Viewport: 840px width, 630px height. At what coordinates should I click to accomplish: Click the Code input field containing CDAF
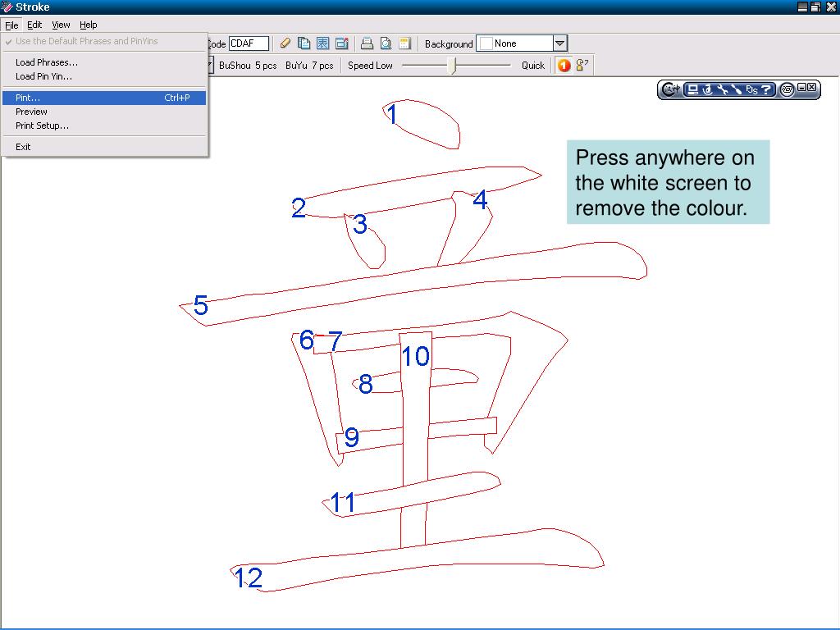(x=249, y=43)
